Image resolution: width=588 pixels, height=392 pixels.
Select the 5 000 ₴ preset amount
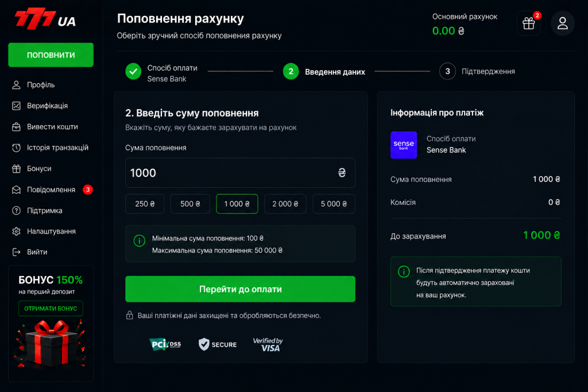pos(334,204)
